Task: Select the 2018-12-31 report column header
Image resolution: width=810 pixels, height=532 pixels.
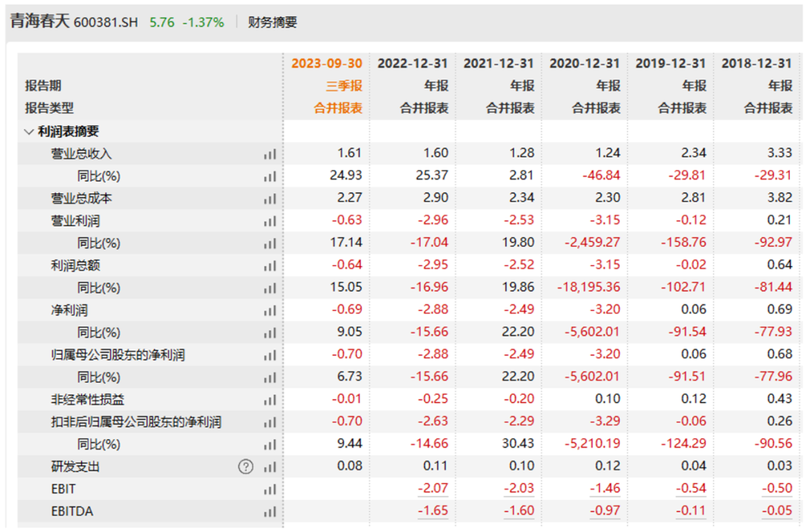Action: tap(756, 64)
